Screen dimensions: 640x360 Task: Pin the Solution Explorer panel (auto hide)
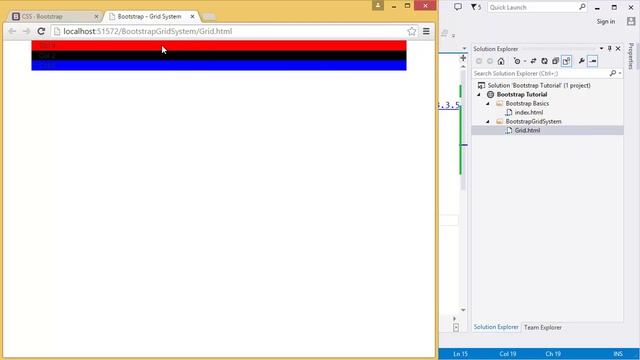pos(610,49)
